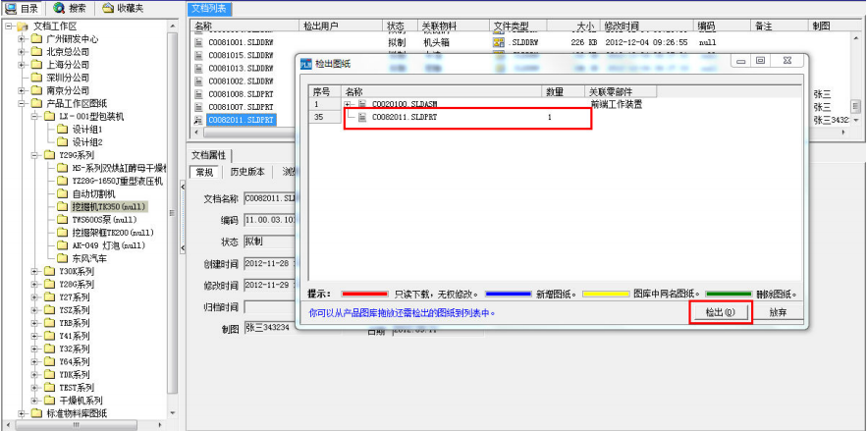Click the AK-049 灯泡 folder icon
868x431 pixels.
(x=62, y=245)
